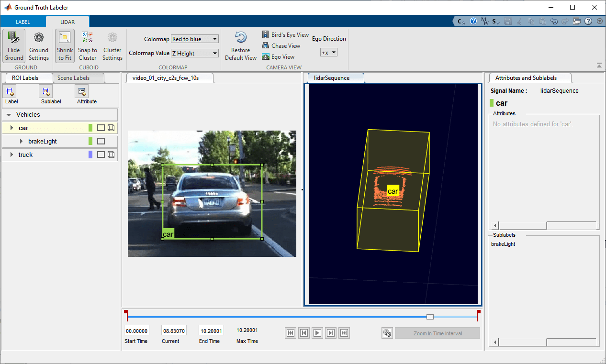
Task: Select the LIDAR ribbon tab
Action: tap(67, 22)
